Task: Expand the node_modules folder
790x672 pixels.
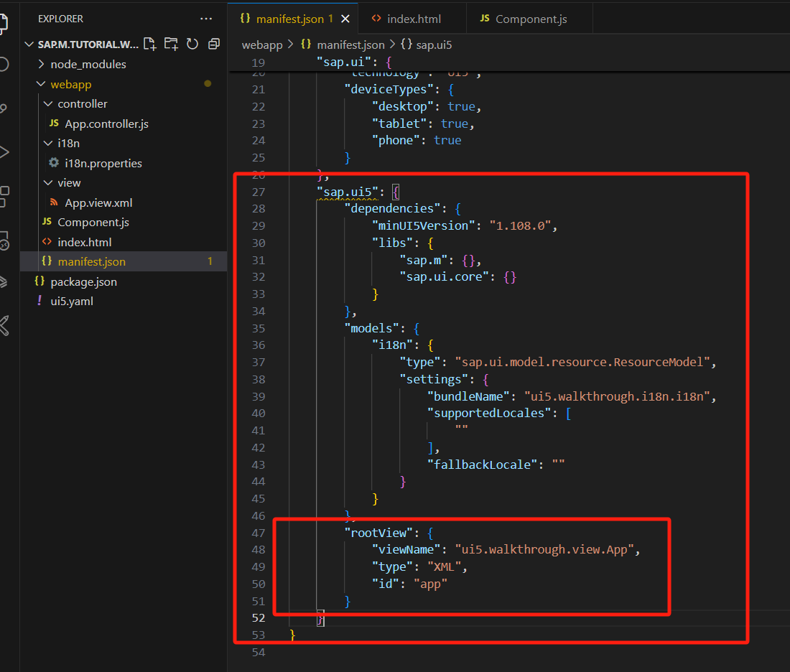Action: (88, 64)
